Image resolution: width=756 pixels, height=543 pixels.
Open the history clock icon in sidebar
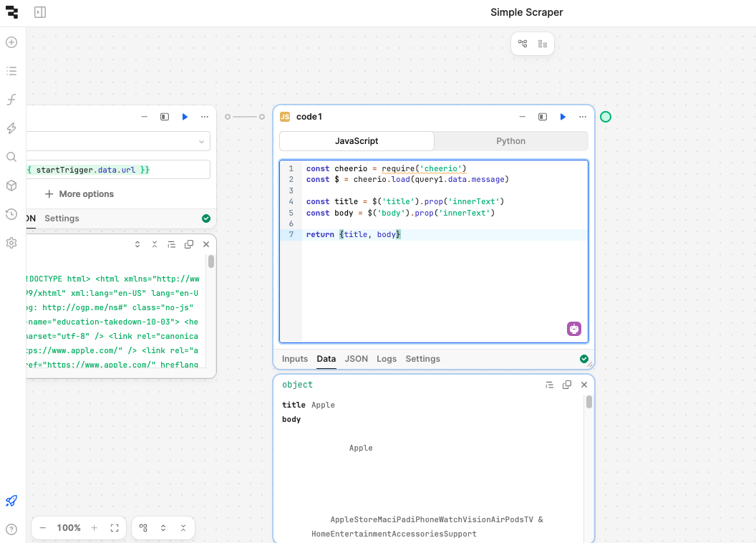click(11, 214)
